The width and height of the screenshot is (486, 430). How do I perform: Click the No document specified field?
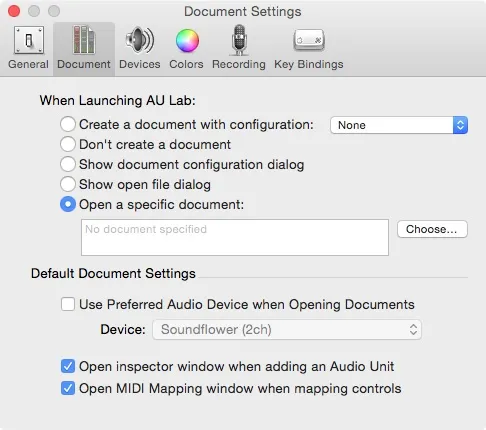[235, 237]
